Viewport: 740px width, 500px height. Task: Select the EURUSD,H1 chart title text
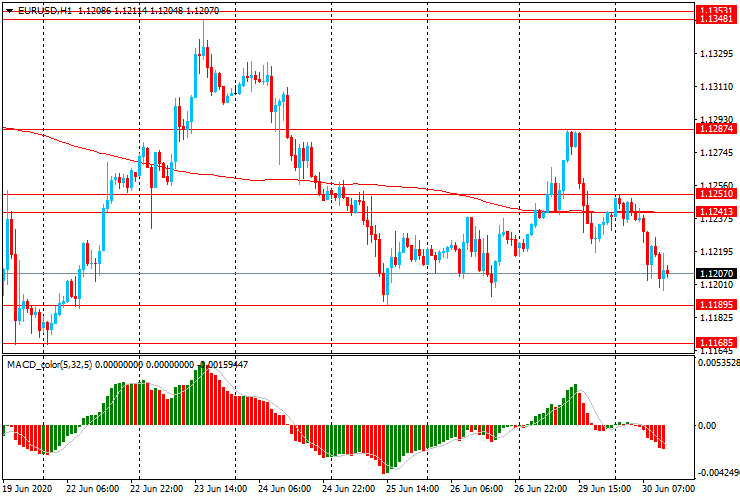pos(45,11)
